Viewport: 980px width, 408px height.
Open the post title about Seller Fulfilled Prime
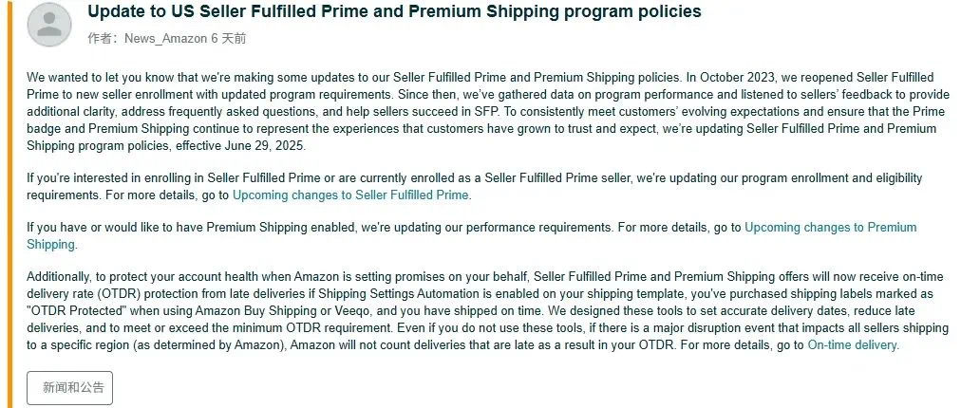tap(394, 11)
